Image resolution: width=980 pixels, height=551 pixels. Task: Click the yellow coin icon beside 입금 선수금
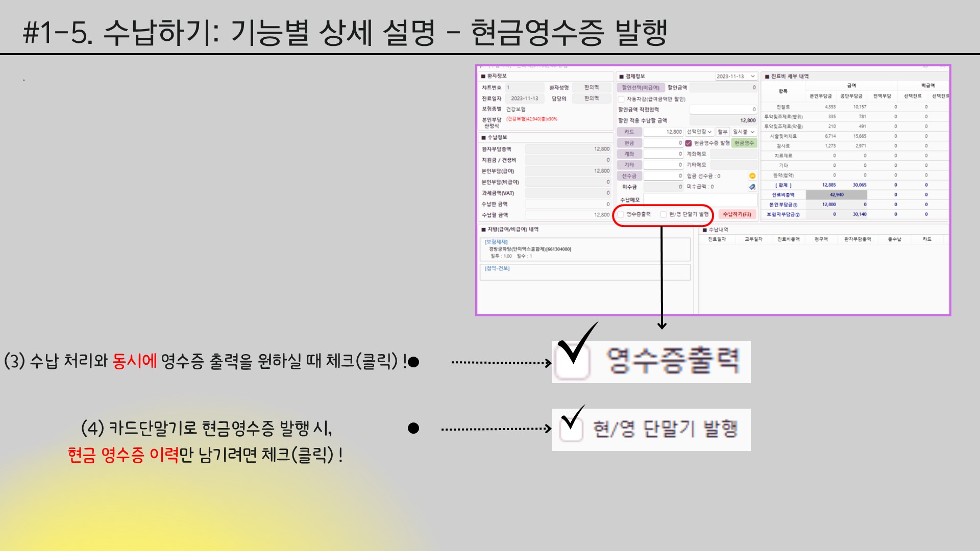click(x=752, y=176)
